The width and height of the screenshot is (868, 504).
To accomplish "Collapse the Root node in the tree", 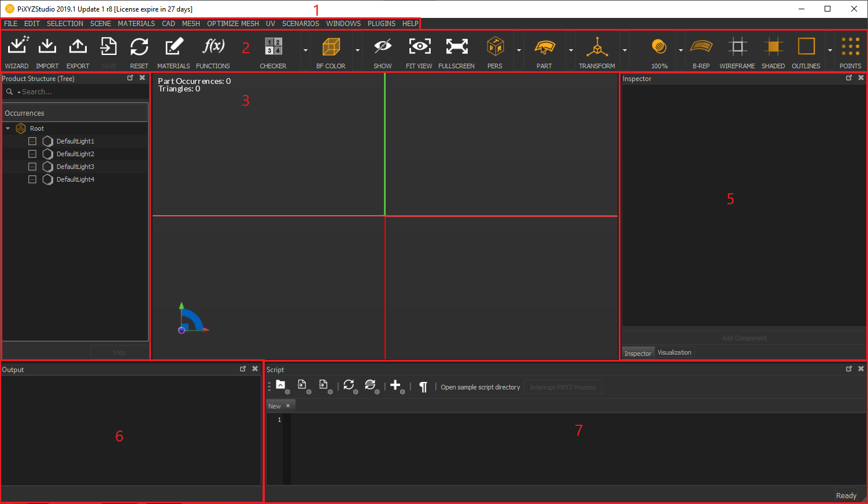I will [x=8, y=128].
